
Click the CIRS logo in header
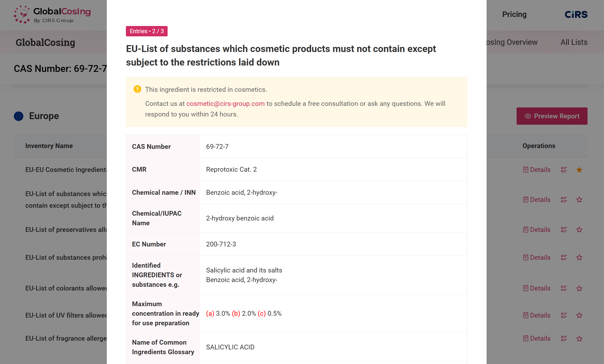pyautogui.click(x=576, y=14)
